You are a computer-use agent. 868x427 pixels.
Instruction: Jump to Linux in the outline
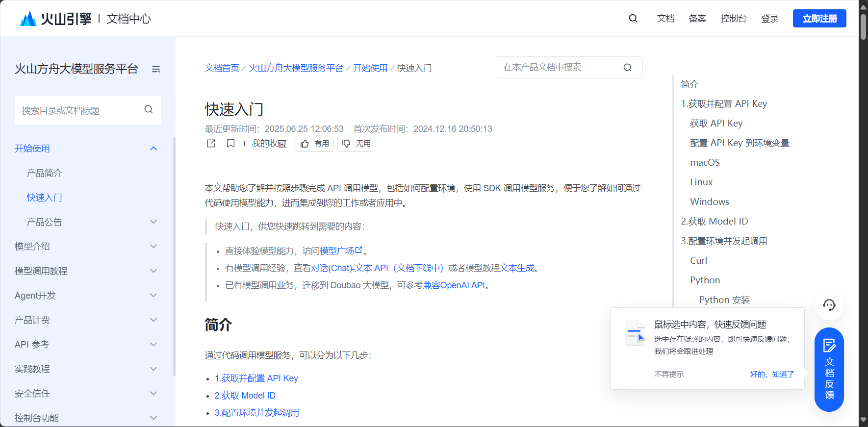701,182
